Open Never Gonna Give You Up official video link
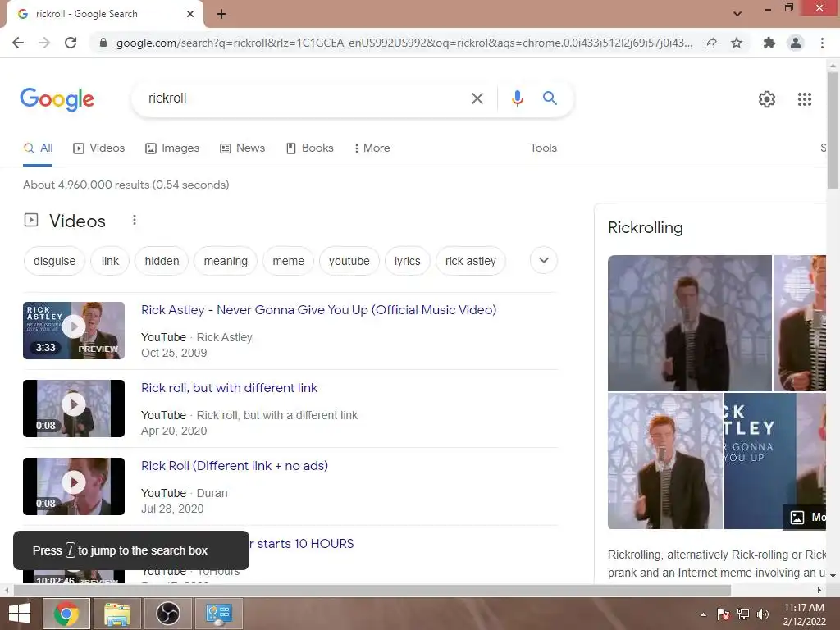The image size is (840, 630). click(x=319, y=310)
